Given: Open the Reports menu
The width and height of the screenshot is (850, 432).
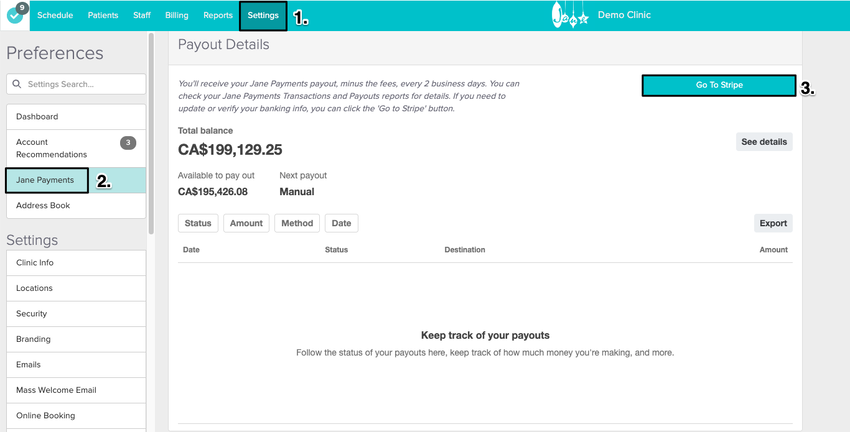Looking at the screenshot, I should (x=218, y=15).
